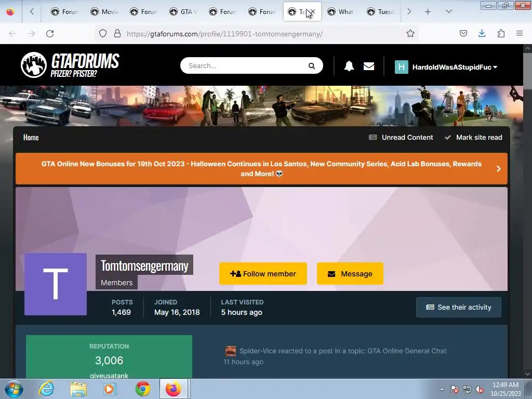This screenshot has height=399, width=532.
Task: Open Windows Media Player taskbar icon
Action: point(109,389)
